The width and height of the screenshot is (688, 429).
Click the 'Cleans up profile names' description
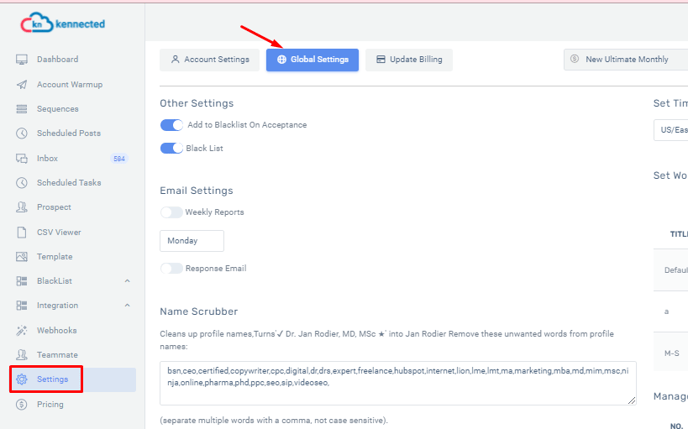pos(387,340)
